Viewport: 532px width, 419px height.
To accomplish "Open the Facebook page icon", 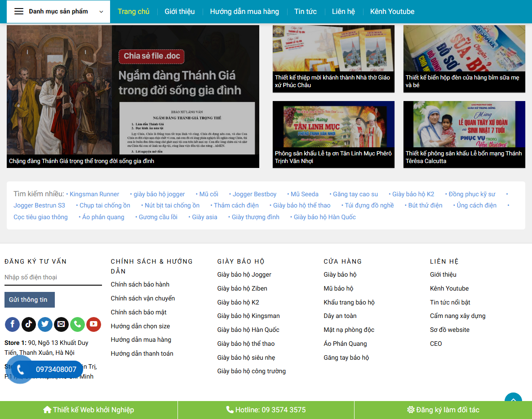I will (x=12, y=324).
